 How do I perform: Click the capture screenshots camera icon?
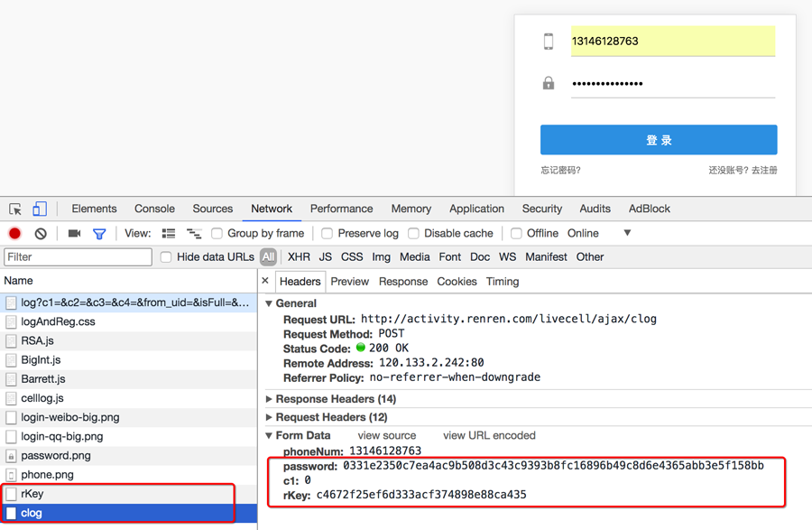(75, 234)
